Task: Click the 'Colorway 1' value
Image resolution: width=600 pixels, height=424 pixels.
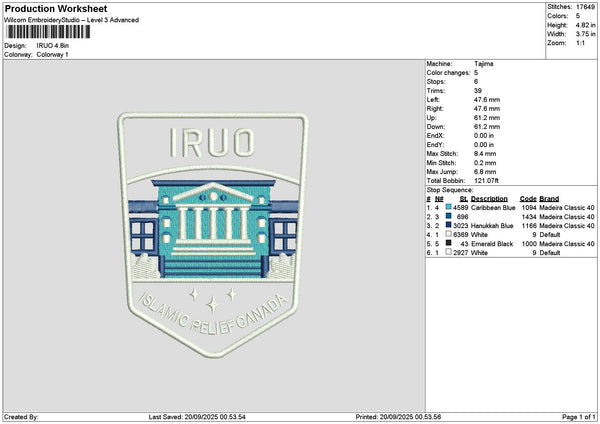Action: [x=52, y=55]
